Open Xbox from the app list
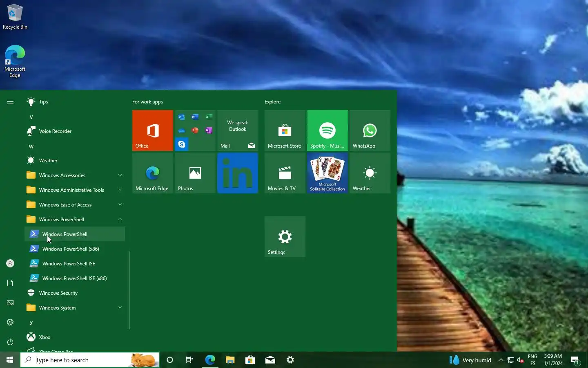 [x=75, y=337]
